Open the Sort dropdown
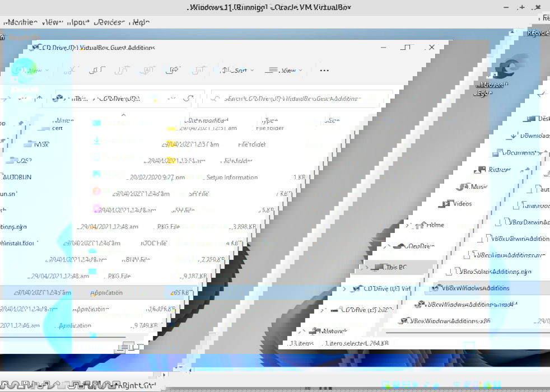550x392 pixels. pyautogui.click(x=237, y=71)
